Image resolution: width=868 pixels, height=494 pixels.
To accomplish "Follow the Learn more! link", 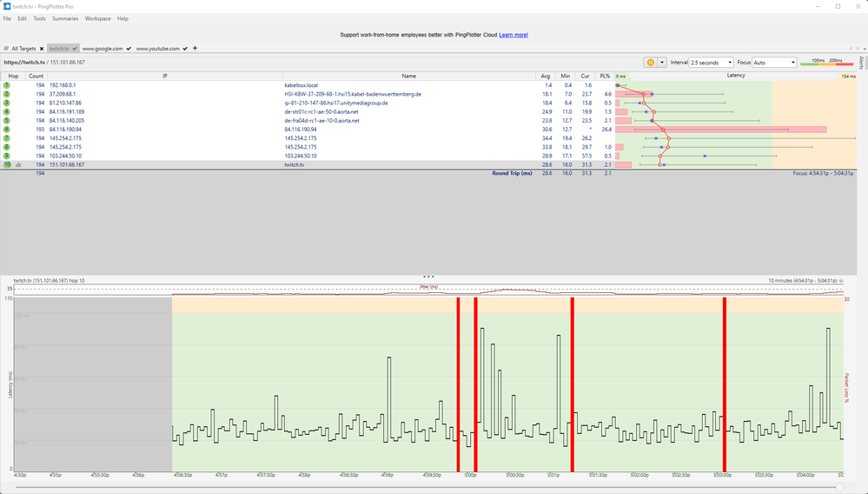I will 514,35.
